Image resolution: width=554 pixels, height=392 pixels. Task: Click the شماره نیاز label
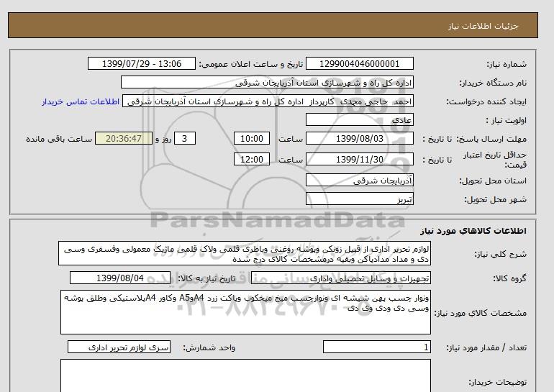tap(507, 64)
